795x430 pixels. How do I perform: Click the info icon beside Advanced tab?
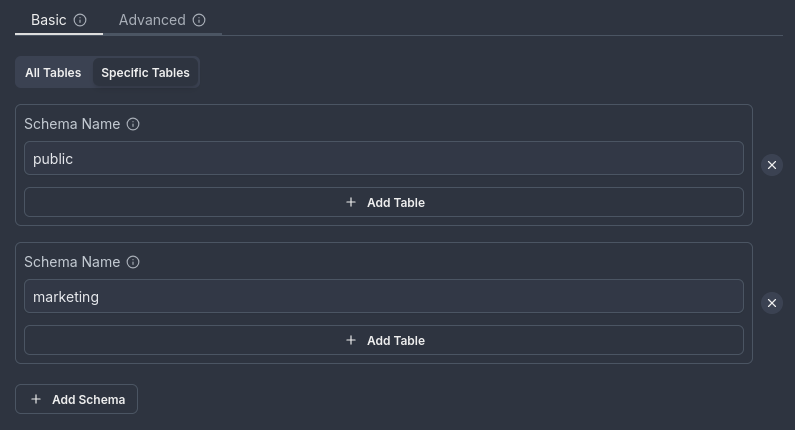click(199, 20)
